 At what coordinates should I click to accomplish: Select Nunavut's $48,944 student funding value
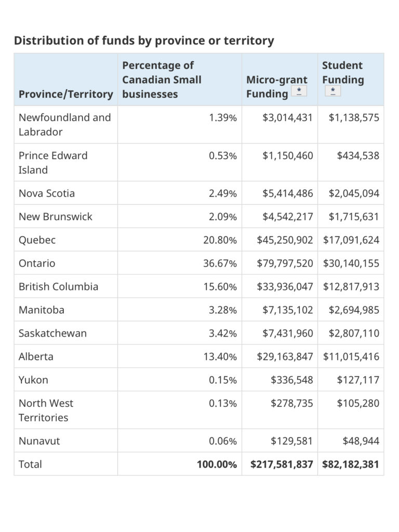pos(361,441)
